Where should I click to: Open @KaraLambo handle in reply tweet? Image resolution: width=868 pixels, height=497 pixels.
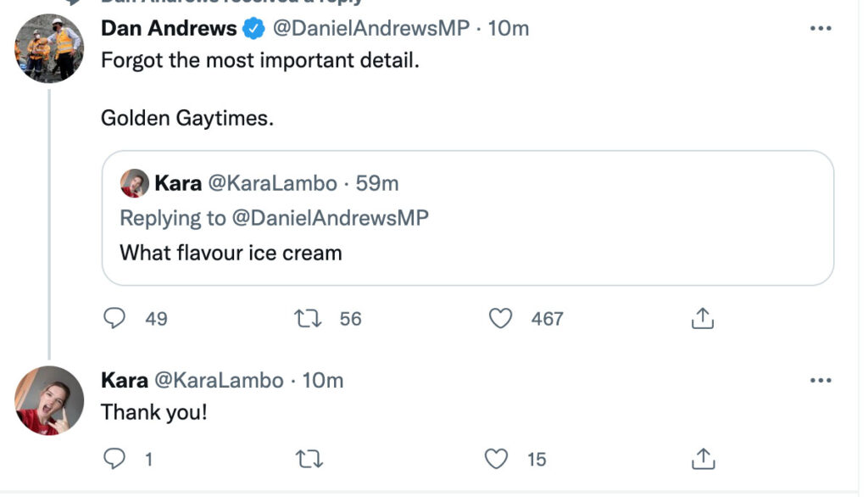click(227, 381)
